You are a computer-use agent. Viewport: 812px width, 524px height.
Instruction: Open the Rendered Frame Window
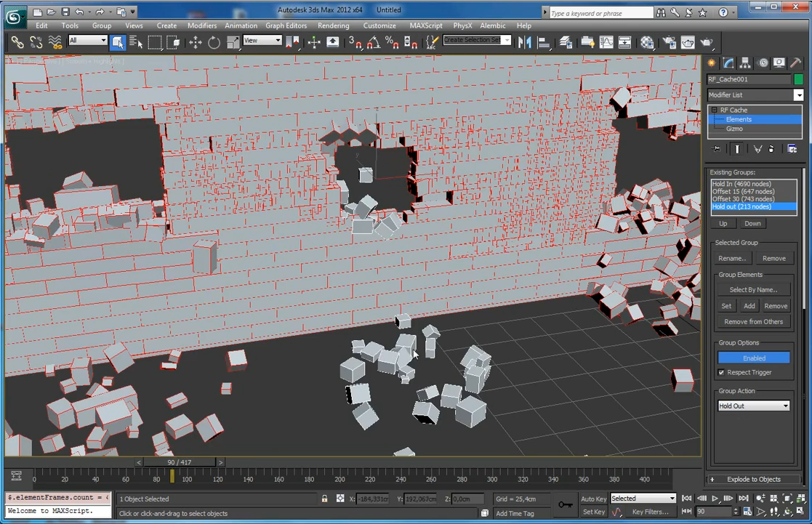[688, 42]
